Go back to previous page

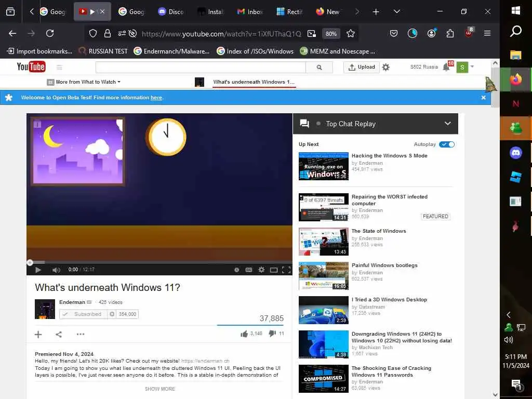point(12,33)
